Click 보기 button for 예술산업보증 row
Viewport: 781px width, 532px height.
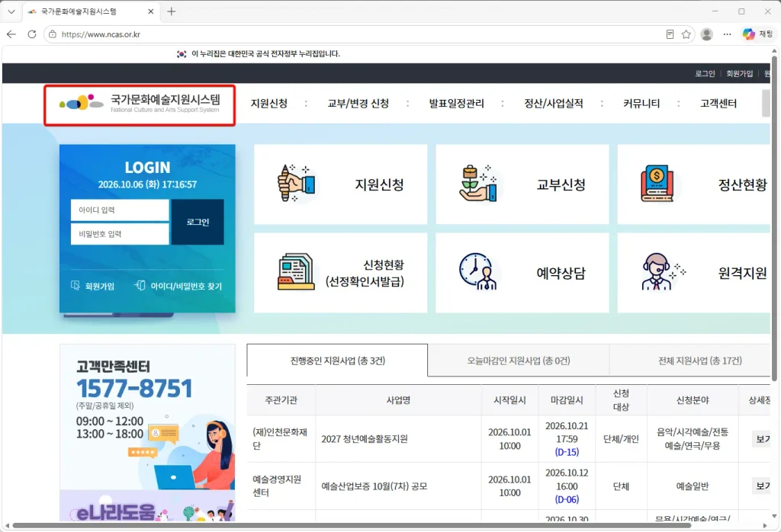762,486
